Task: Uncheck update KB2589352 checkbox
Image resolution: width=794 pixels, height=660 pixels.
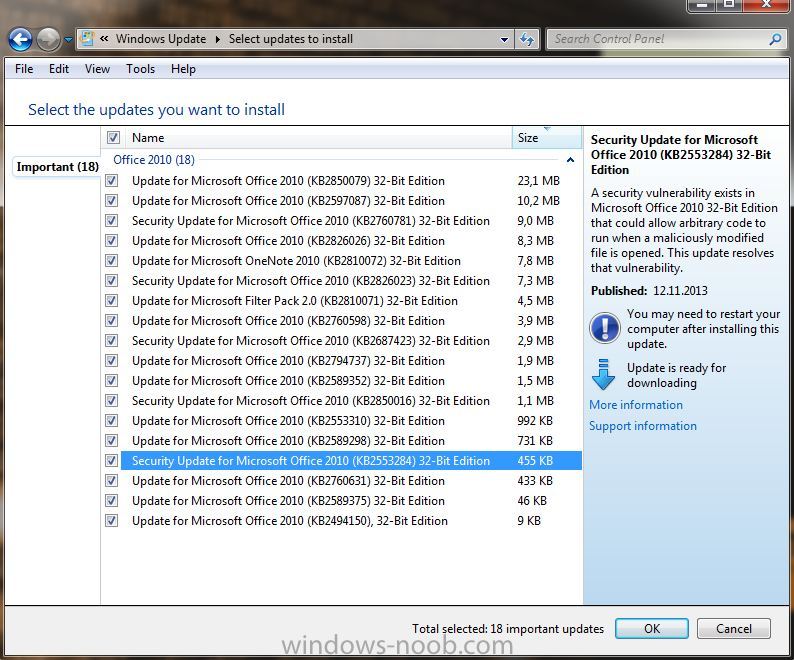Action: click(111, 381)
